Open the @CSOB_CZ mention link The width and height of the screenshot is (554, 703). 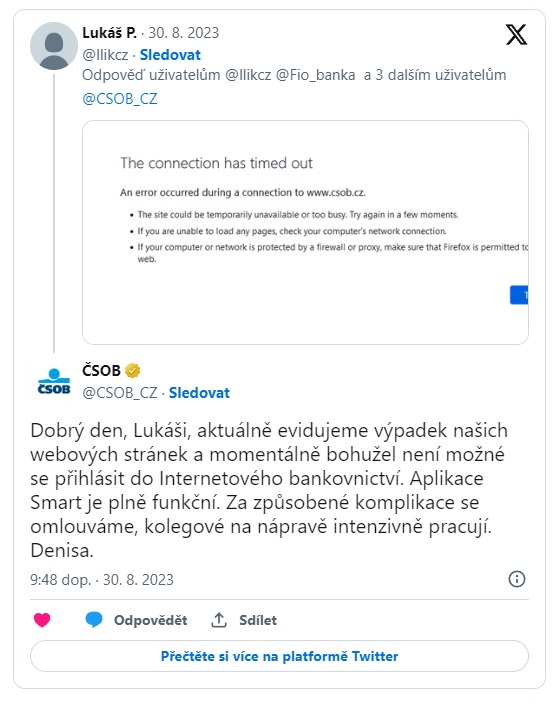pos(120,99)
